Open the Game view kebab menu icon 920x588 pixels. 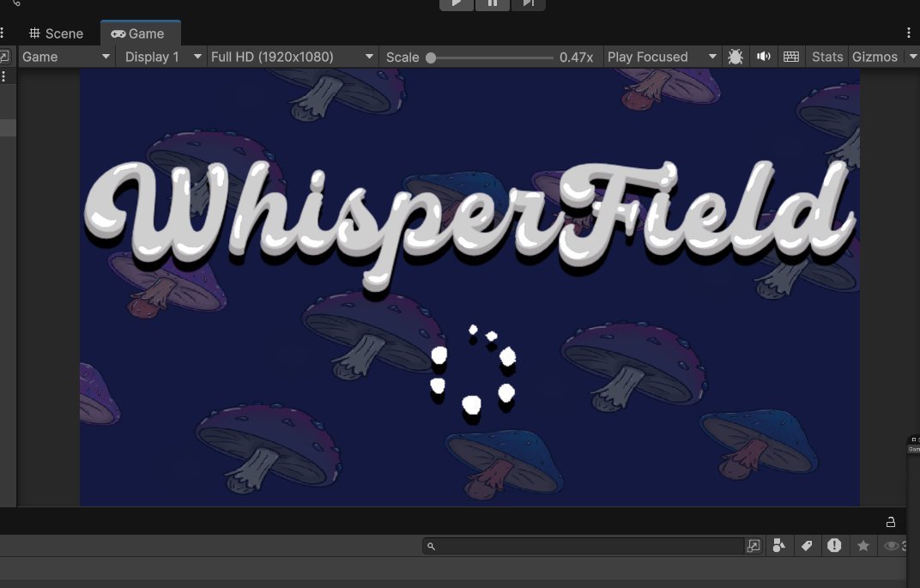908,32
